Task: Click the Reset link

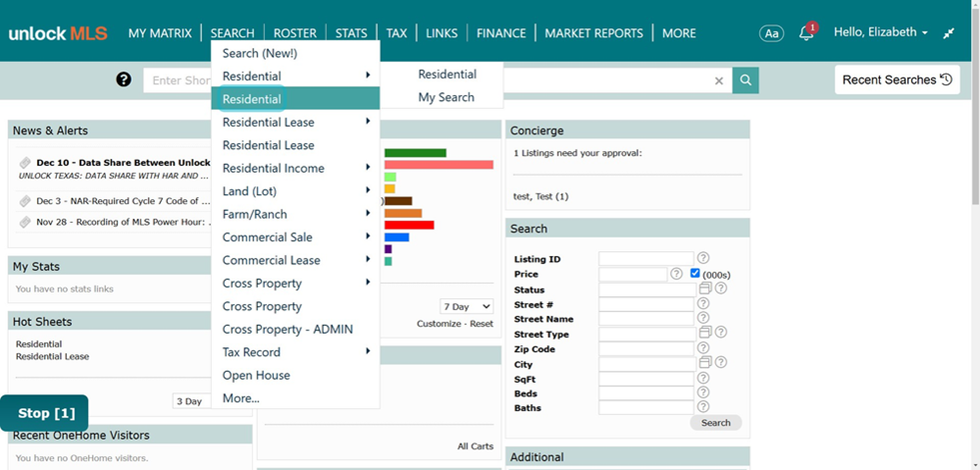Action: click(x=482, y=324)
